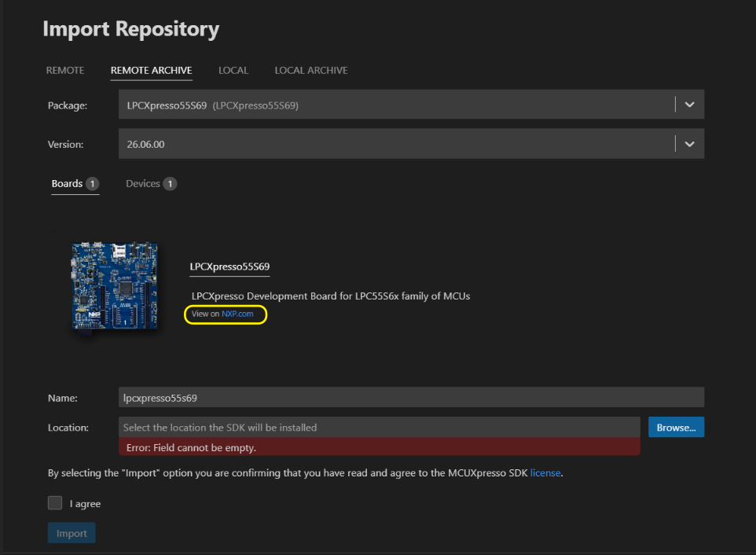Click the Location input field
The image size is (756, 555).
[380, 427]
